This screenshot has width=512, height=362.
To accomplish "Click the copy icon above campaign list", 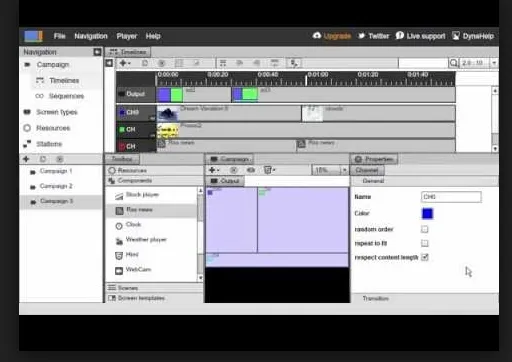I will tap(43, 159).
